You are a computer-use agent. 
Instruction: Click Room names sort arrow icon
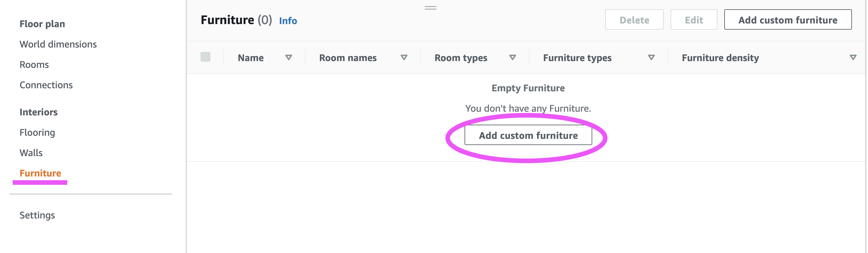(404, 58)
